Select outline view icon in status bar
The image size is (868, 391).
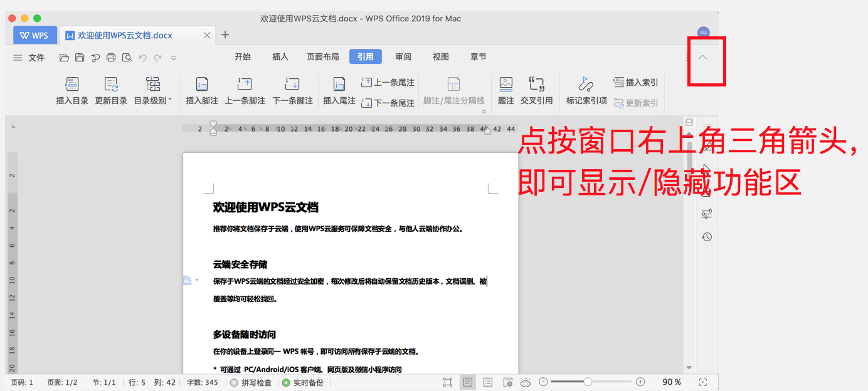point(488,382)
